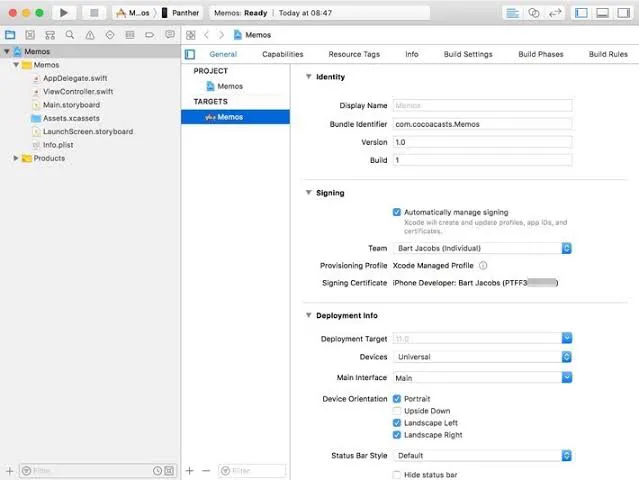The image size is (639, 480).
Task: Switch to the Capabilities tab
Action: 283,54
